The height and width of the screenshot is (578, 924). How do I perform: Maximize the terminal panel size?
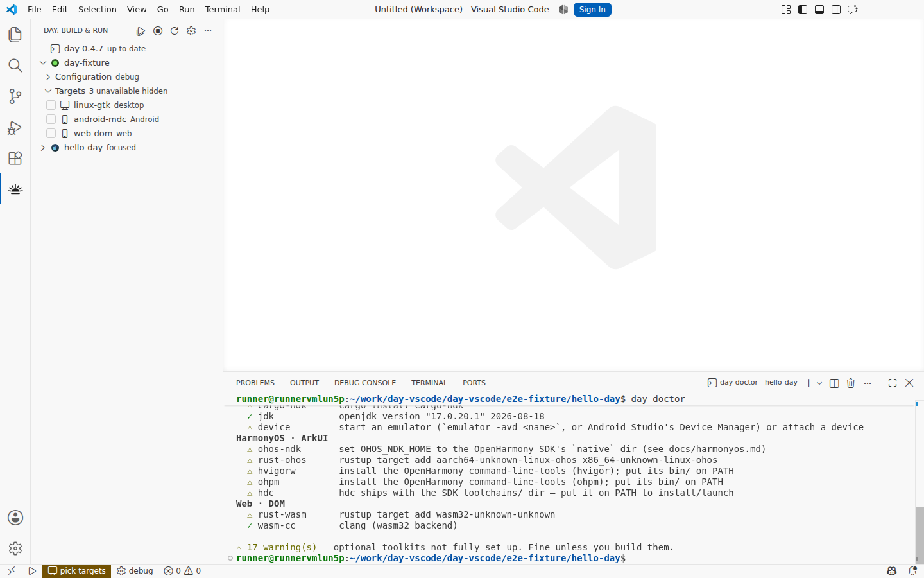pos(893,383)
